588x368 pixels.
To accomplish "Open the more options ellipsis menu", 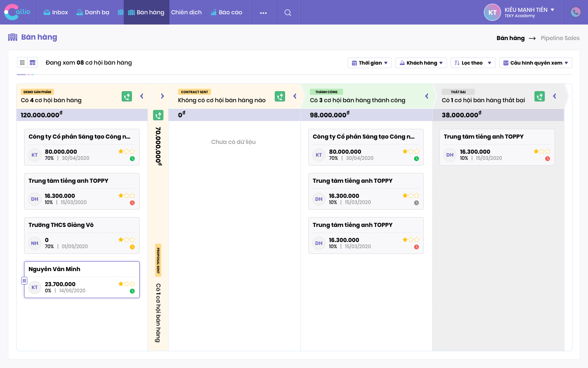I will pyautogui.click(x=263, y=13).
